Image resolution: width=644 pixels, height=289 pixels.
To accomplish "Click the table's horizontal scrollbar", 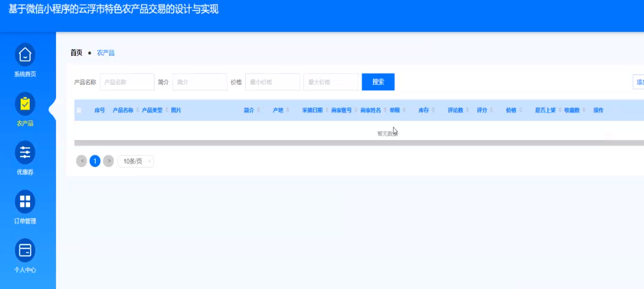I will click(x=359, y=143).
